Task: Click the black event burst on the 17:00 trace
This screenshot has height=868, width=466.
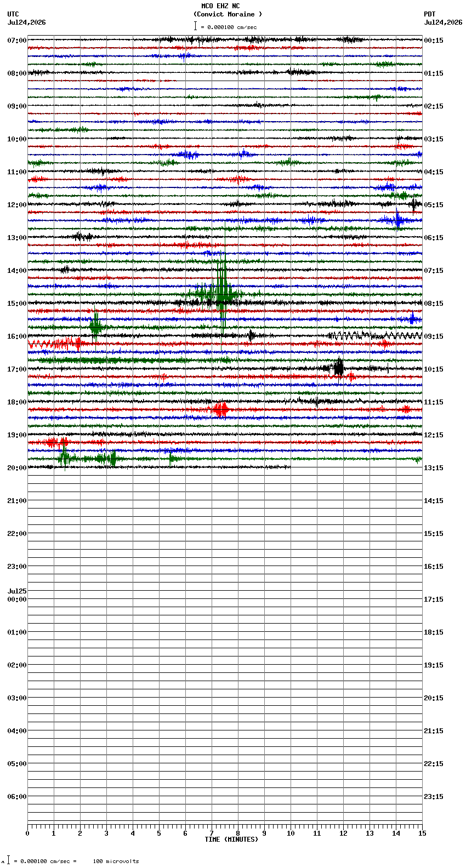Action: [x=339, y=368]
